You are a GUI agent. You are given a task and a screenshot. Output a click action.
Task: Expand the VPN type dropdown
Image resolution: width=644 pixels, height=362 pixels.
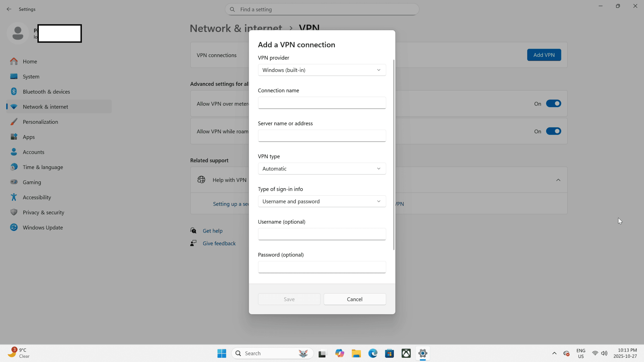(x=322, y=168)
